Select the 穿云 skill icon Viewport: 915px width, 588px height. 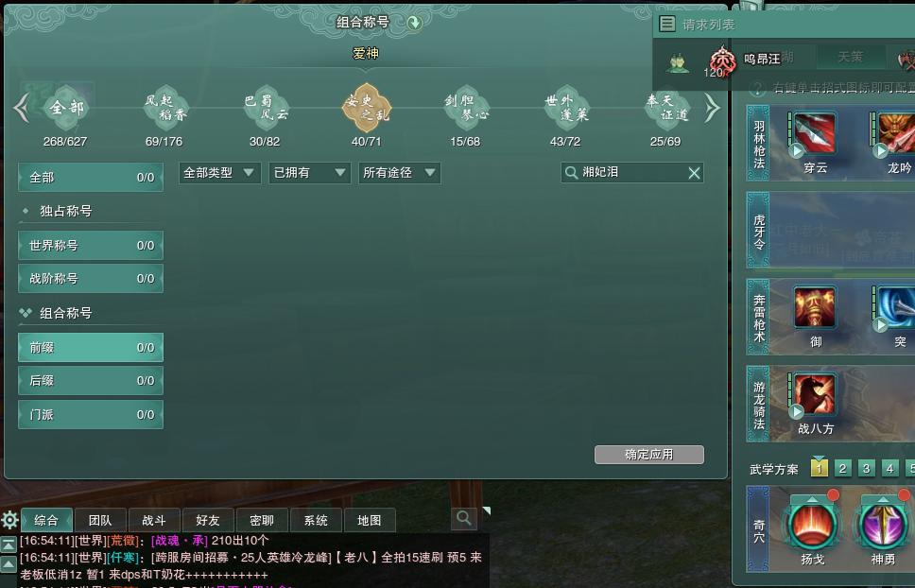coord(814,133)
